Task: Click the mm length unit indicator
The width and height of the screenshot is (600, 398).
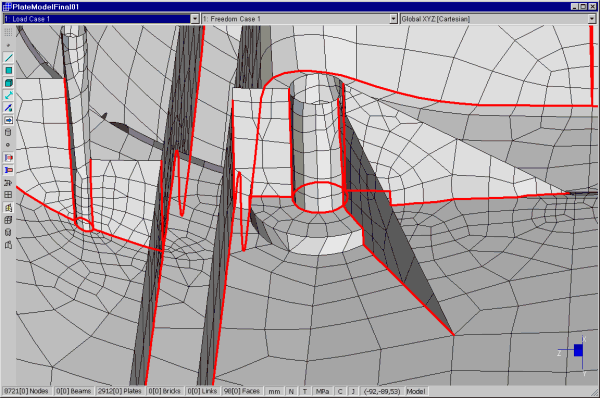Action: (x=274, y=391)
